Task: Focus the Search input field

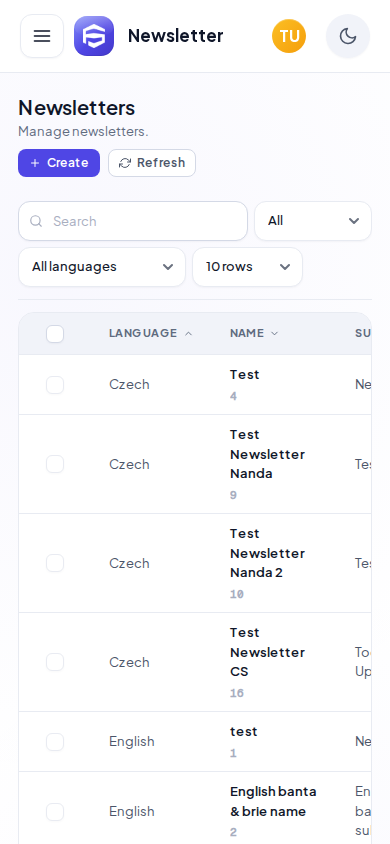Action: [133, 221]
